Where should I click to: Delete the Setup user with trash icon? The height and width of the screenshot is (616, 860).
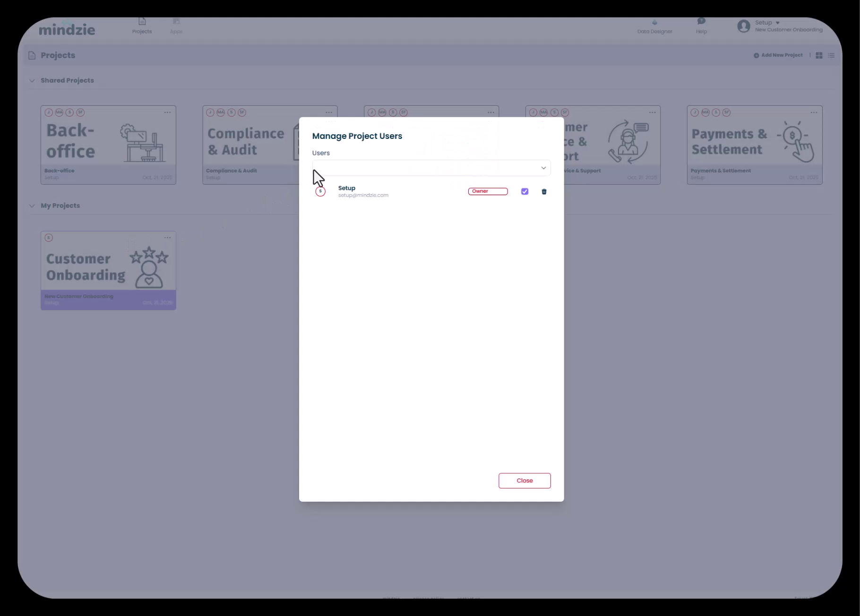544,191
